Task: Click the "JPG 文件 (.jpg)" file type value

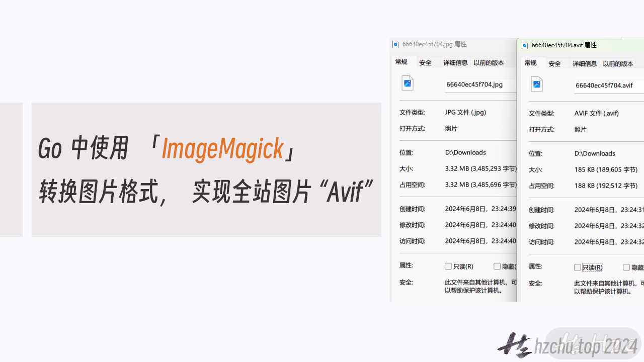Action: (x=465, y=113)
